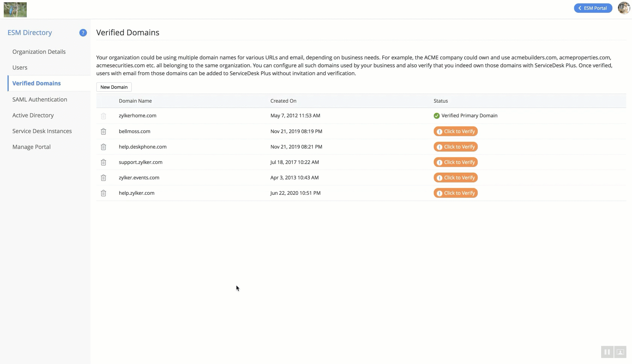
Task: Select Active Directory from sidebar
Action: (33, 115)
